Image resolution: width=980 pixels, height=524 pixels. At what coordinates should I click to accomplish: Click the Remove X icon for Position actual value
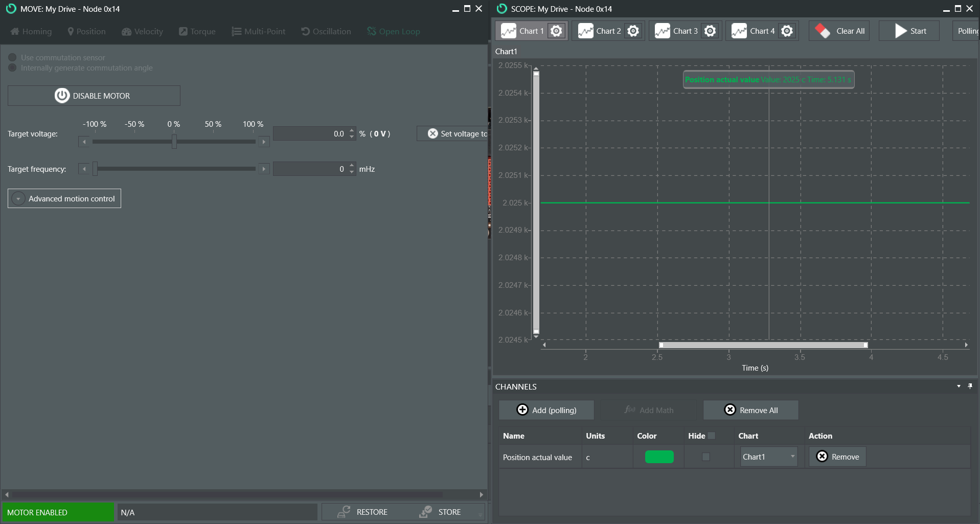tap(822, 457)
